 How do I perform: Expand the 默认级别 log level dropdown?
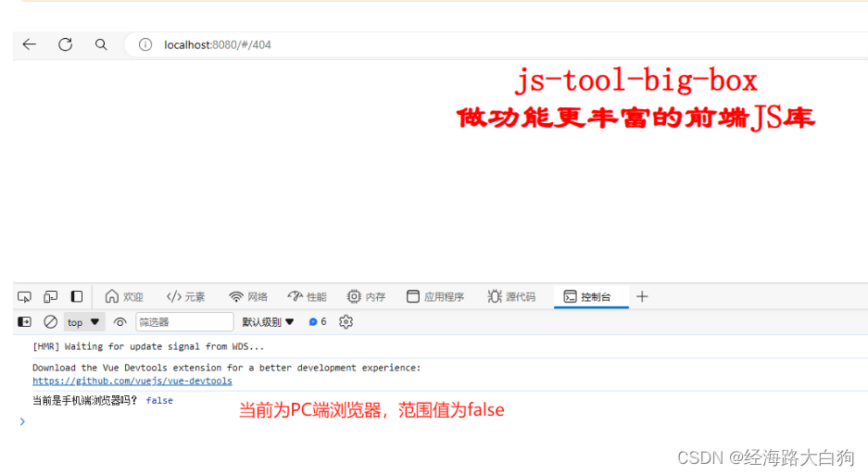[268, 322]
